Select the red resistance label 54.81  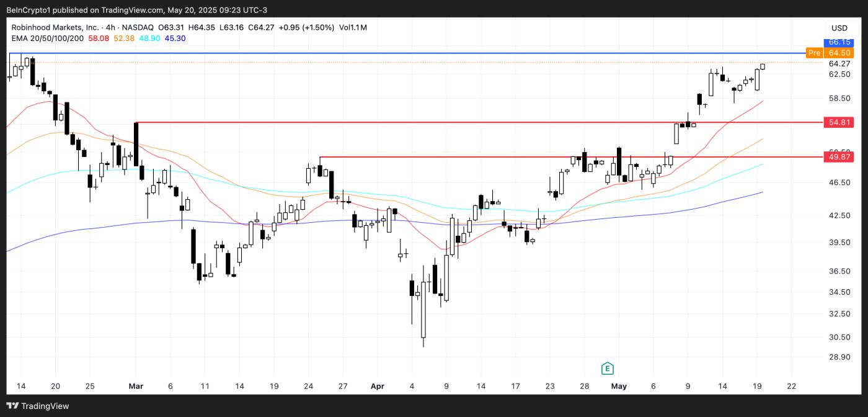838,122
